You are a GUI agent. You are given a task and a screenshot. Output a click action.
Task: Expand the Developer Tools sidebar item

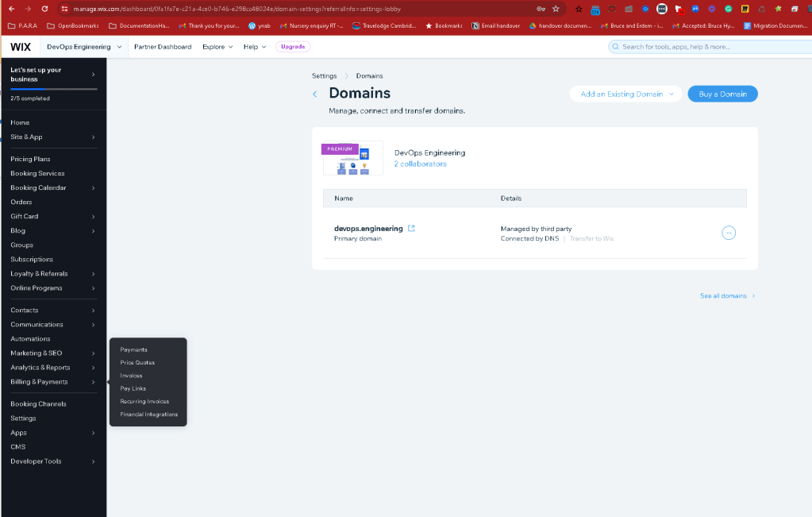tap(93, 461)
